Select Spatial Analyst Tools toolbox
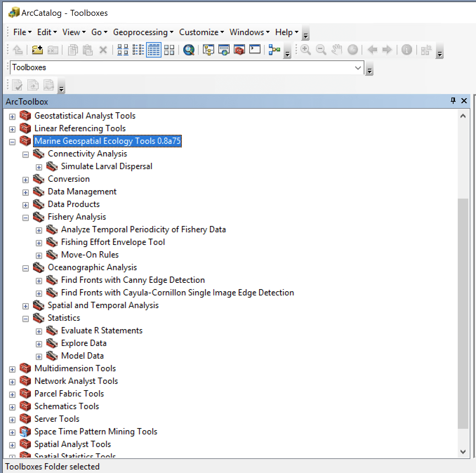 72,444
